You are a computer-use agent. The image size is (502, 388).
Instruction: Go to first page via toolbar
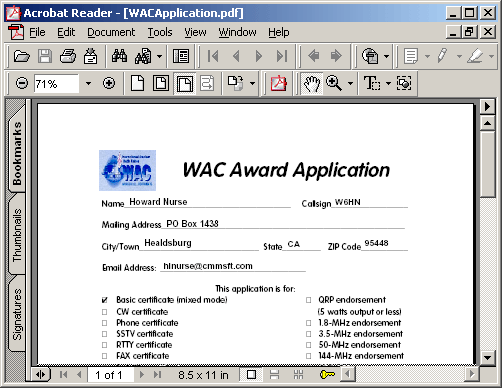[x=213, y=56]
